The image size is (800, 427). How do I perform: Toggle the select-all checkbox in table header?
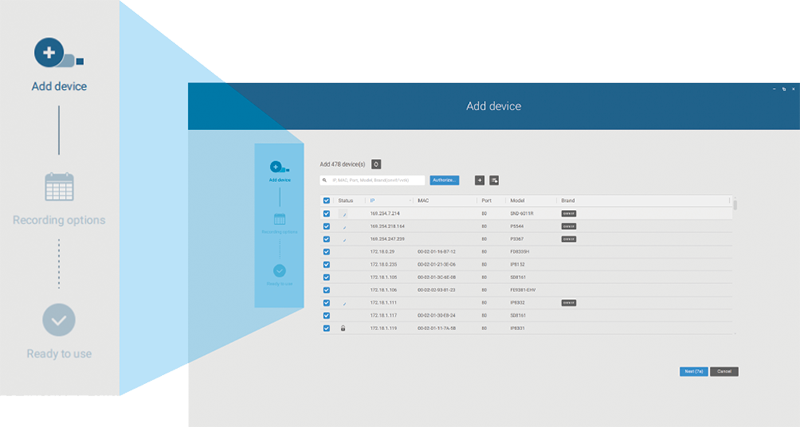(327, 201)
